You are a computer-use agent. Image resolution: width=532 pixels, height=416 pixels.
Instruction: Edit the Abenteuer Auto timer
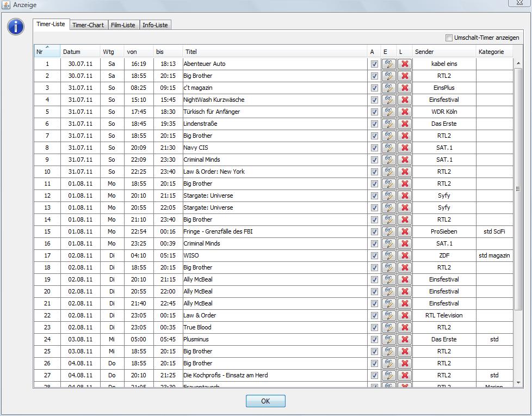389,64
